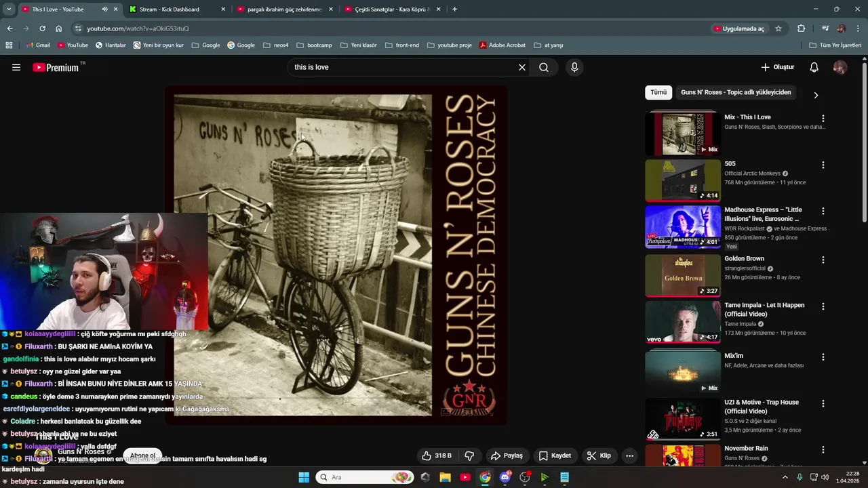Open volume control in system tray
Viewport: 868px width, 488px height.
(x=825, y=477)
